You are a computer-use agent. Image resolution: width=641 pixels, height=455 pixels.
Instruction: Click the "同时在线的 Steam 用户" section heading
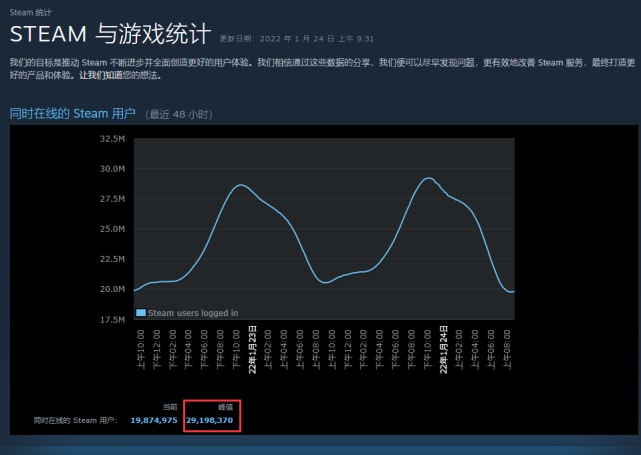(72, 114)
